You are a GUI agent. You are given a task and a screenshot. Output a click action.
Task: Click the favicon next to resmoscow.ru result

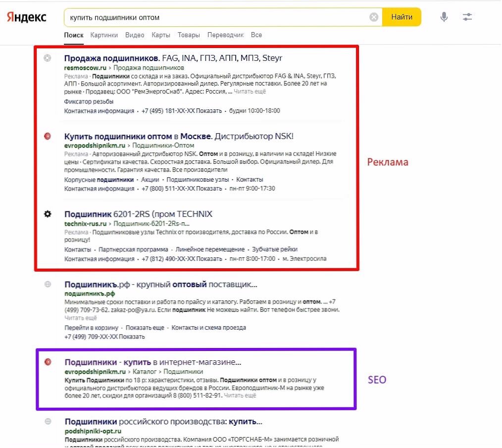tap(47, 58)
